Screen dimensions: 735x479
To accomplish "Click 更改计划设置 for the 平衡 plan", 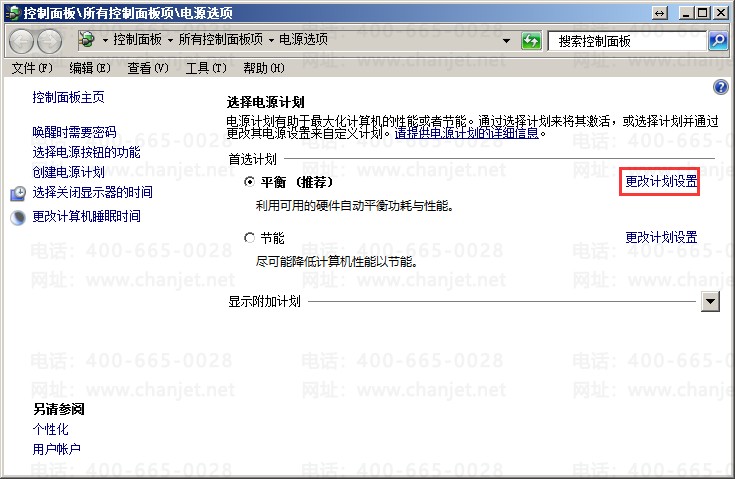I will coord(660,182).
